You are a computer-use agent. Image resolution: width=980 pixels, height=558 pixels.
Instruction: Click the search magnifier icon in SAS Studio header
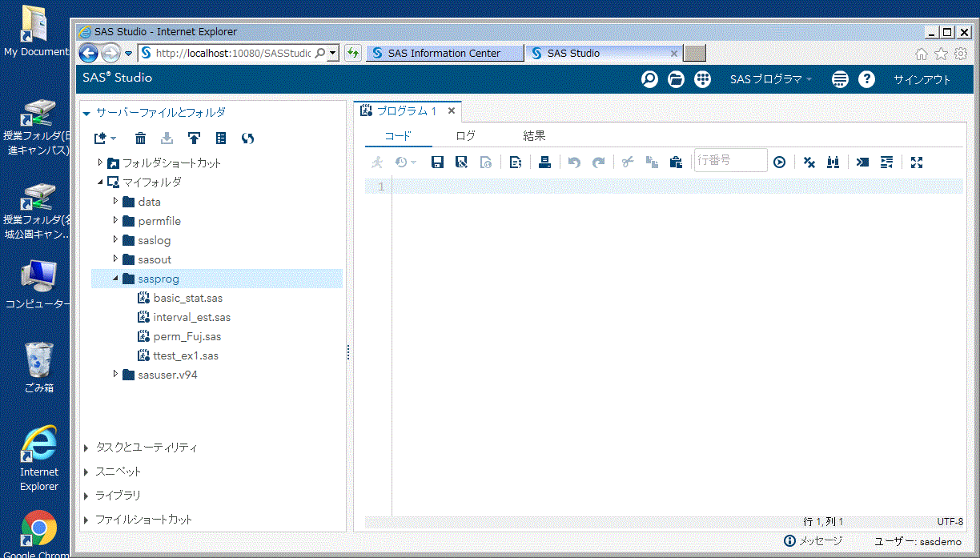(x=649, y=79)
